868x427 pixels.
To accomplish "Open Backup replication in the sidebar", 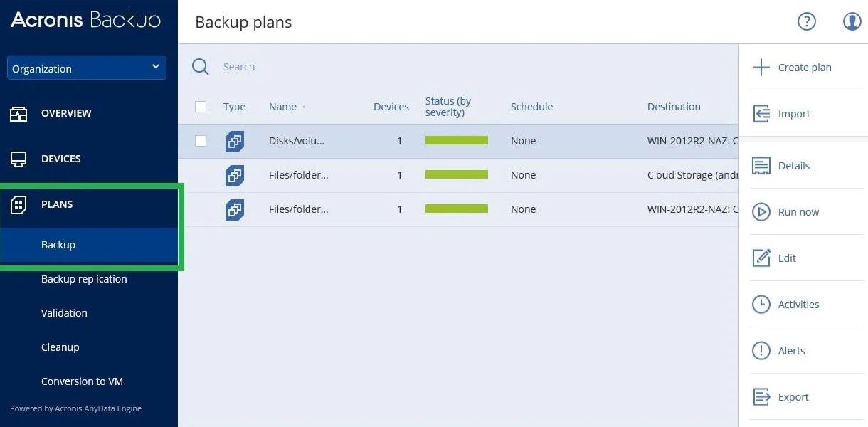I will (x=84, y=279).
